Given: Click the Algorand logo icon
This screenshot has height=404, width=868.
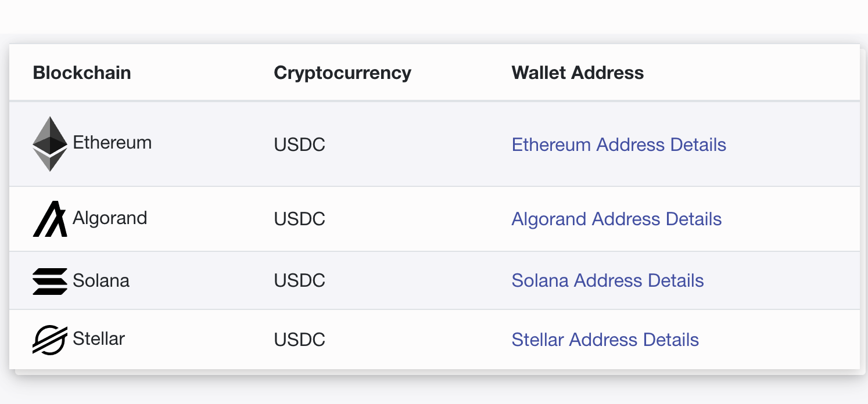Looking at the screenshot, I should click(50, 219).
